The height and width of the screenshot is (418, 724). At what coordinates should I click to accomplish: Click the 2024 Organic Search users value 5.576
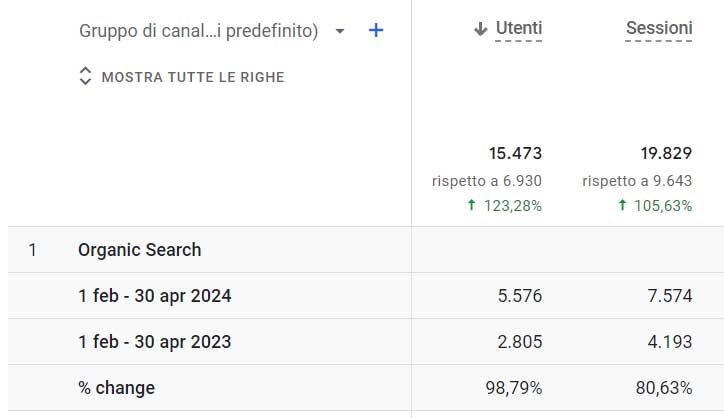(x=520, y=296)
